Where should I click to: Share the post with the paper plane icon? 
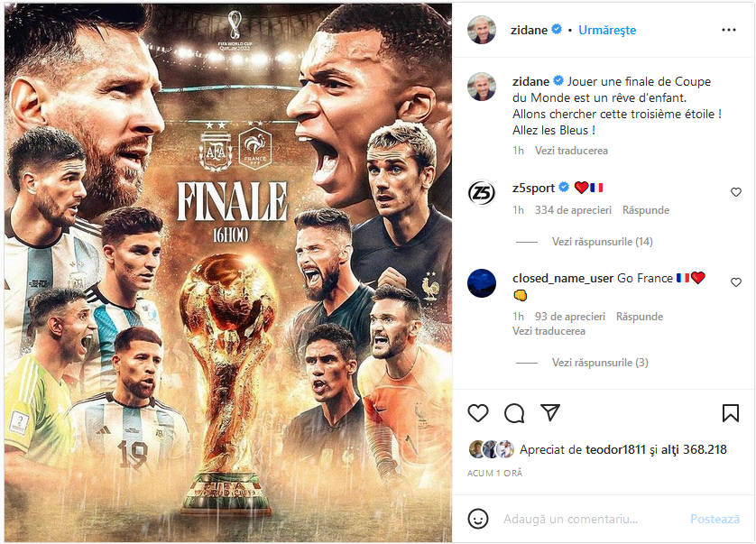coord(550,412)
